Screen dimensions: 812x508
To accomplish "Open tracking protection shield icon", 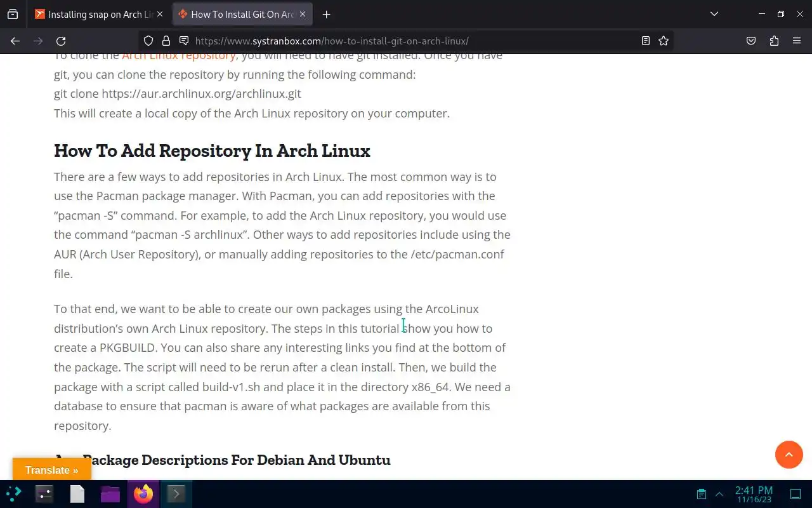I will (148, 41).
